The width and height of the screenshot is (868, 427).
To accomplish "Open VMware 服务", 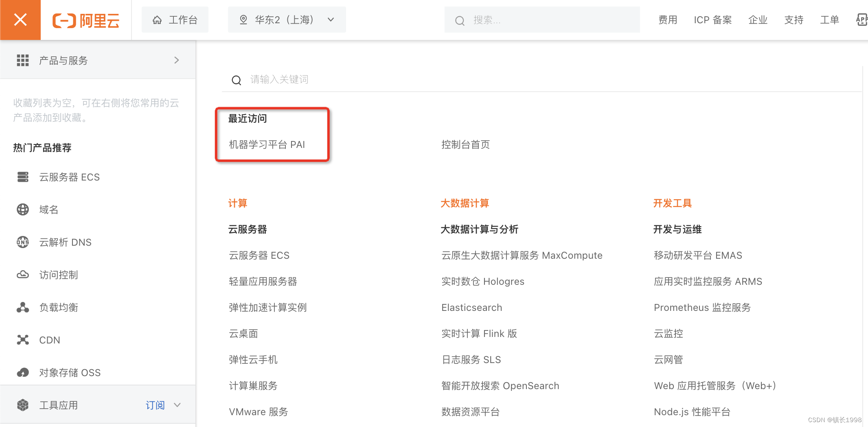I will tap(259, 412).
